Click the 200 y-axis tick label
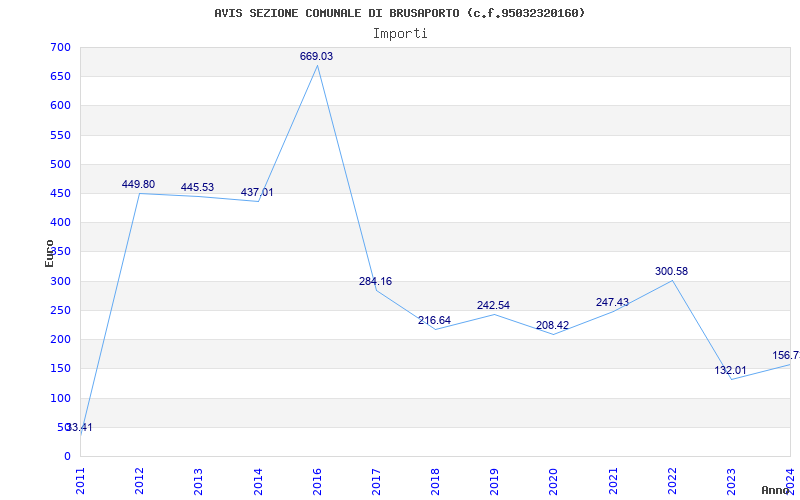 point(61,339)
